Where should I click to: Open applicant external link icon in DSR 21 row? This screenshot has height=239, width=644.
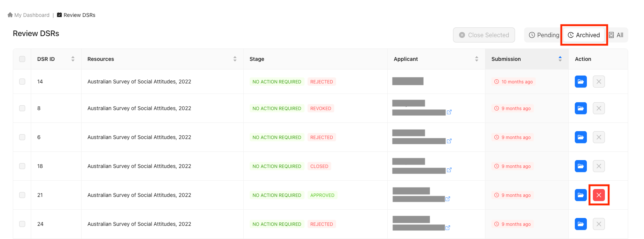448,199
